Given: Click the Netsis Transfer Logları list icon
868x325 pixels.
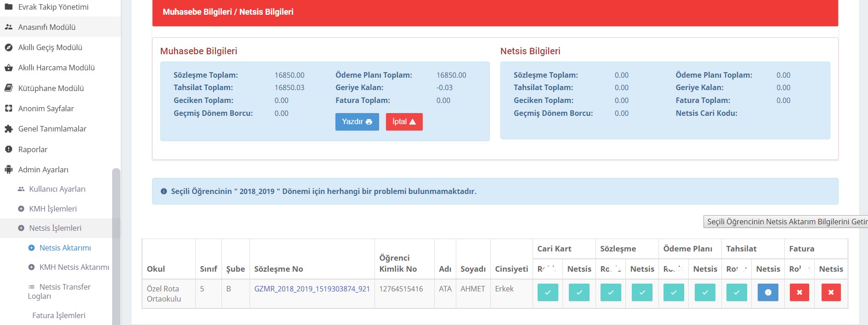Looking at the screenshot, I should pyautogui.click(x=31, y=287).
